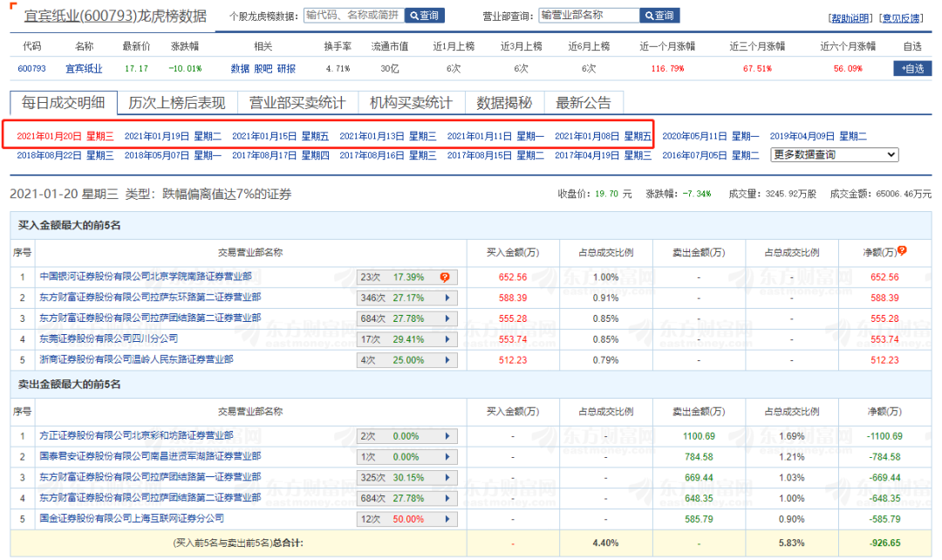
Task: Click the arrow icon beside 1次 0.00%
Action: [447, 457]
